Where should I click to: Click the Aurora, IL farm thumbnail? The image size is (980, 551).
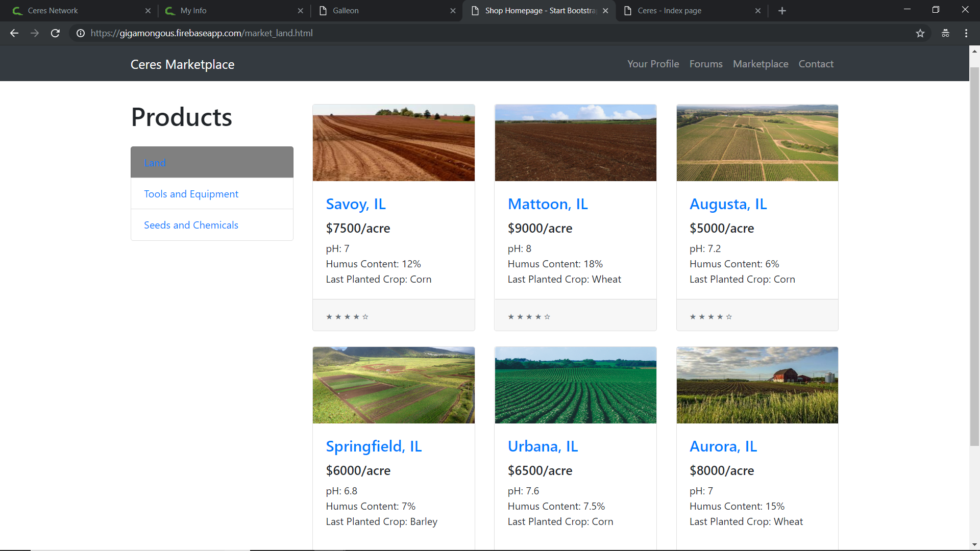pyautogui.click(x=757, y=385)
